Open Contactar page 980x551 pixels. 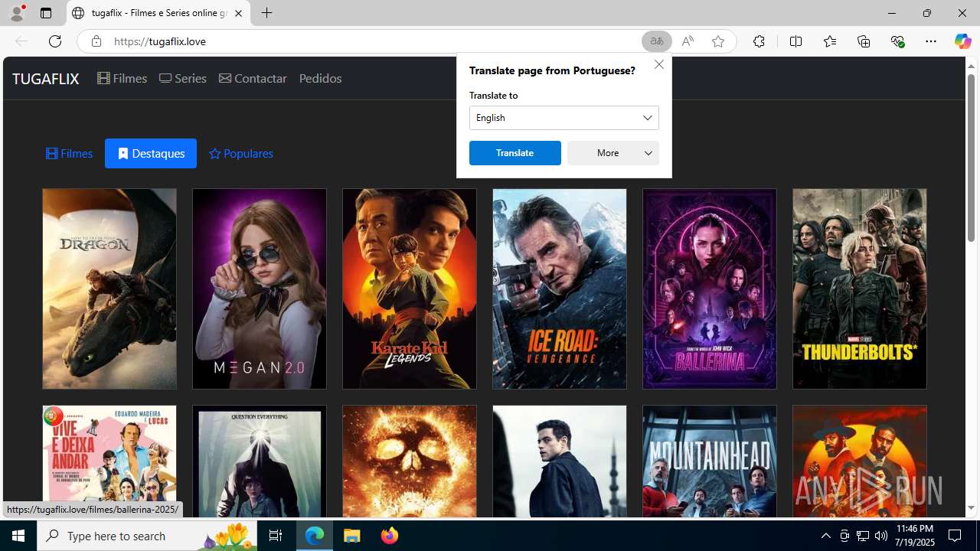[x=253, y=78]
